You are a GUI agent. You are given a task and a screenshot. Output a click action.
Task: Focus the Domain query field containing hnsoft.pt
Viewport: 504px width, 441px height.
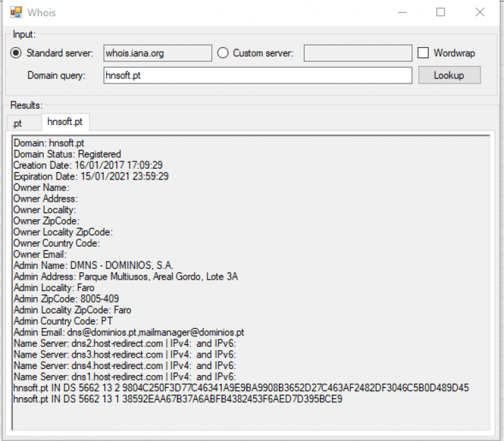point(257,75)
